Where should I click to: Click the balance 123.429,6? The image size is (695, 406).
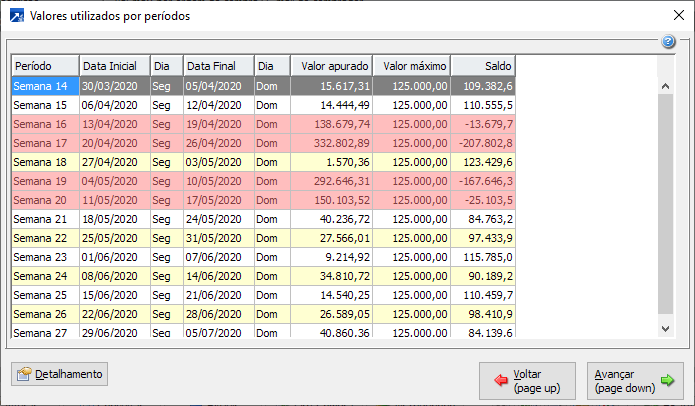point(488,163)
